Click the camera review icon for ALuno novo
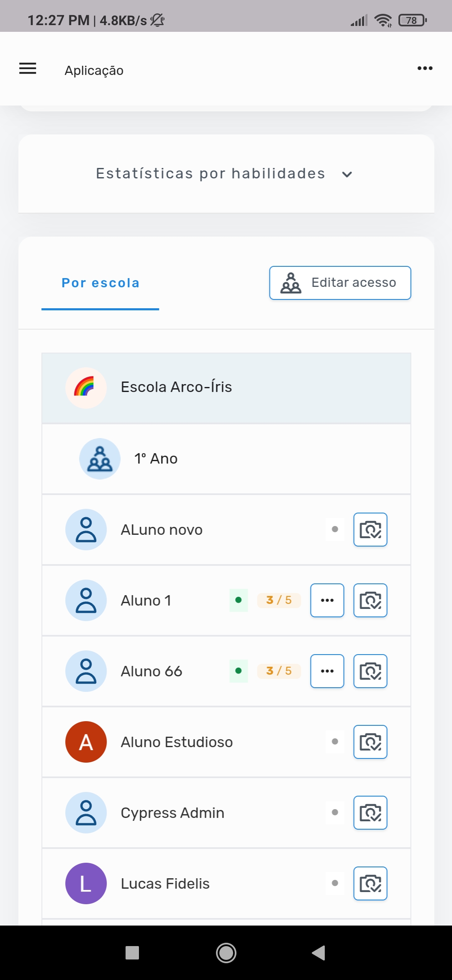The height and width of the screenshot is (980, 452). (370, 529)
